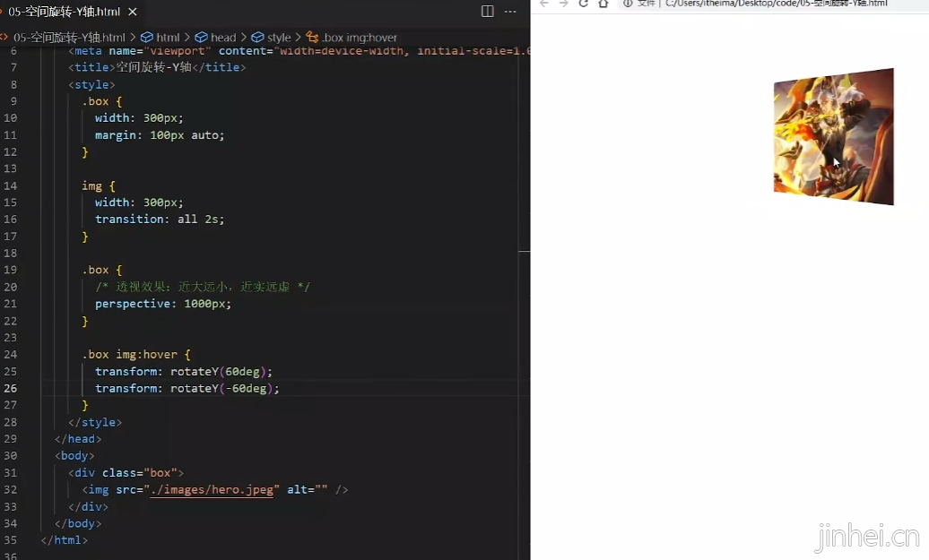Click the browser forward arrow
The image size is (929, 560).
coord(563,4)
